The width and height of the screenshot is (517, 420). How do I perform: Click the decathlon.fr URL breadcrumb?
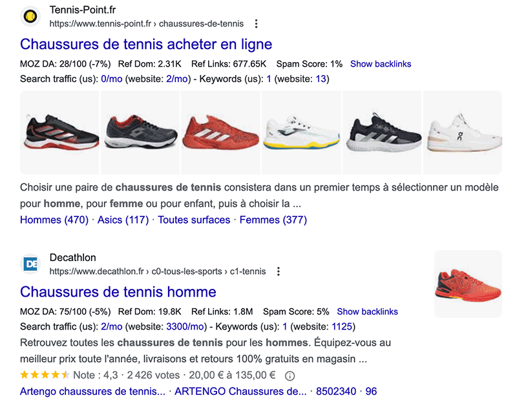point(158,271)
